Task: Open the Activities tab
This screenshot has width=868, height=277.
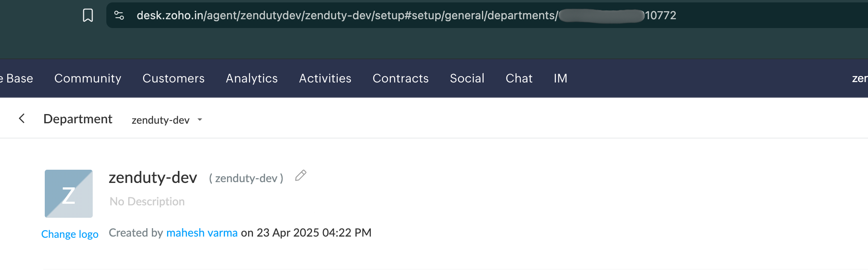Action: coord(325,78)
